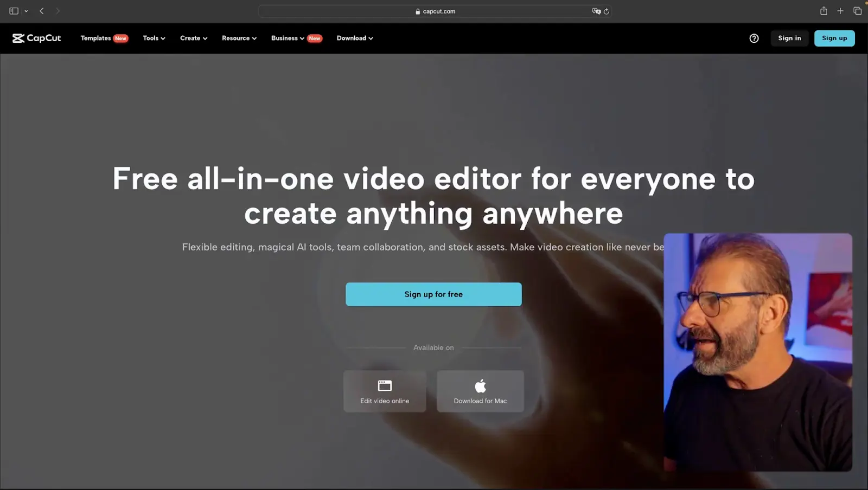Click the capcut.com address bar
This screenshot has width=868, height=490.
coord(435,11)
